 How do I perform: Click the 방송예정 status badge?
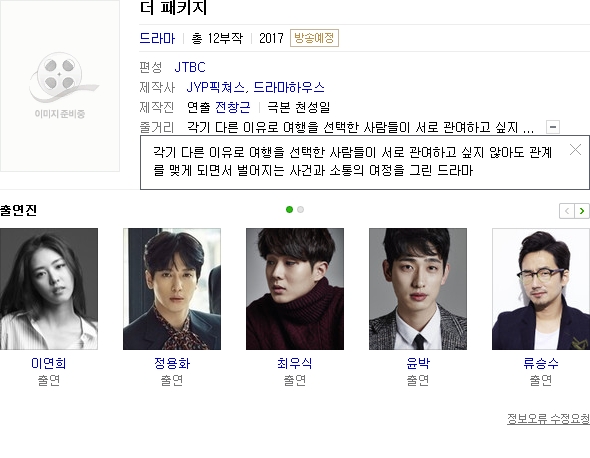coord(314,38)
